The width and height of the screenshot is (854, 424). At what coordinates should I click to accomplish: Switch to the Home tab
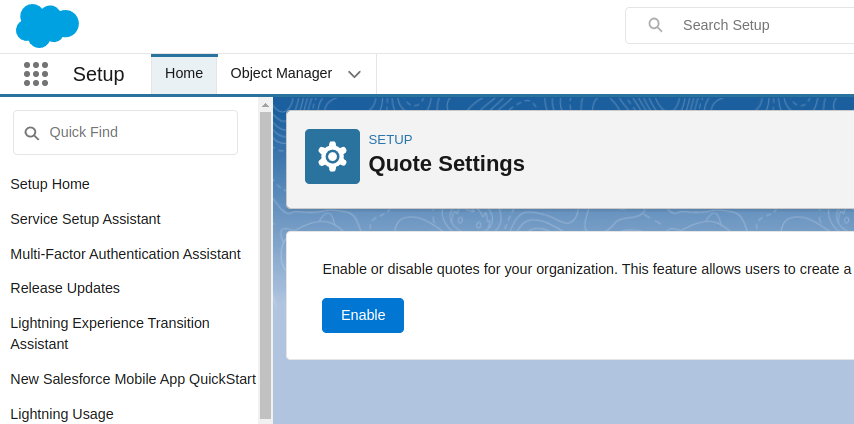[184, 74]
